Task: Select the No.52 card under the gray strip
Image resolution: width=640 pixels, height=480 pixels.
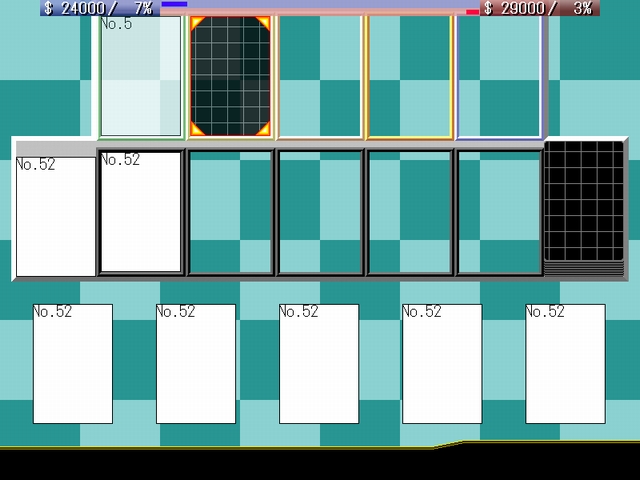Action: 56,217
